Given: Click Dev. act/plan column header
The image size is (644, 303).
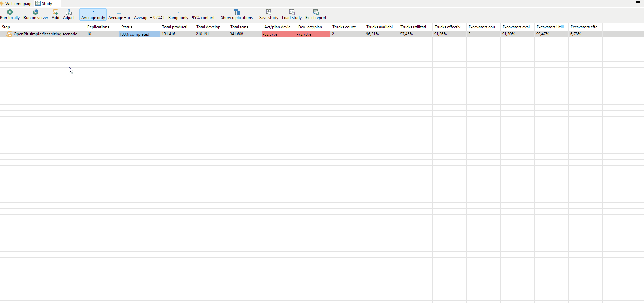Looking at the screenshot, I should pos(313,27).
